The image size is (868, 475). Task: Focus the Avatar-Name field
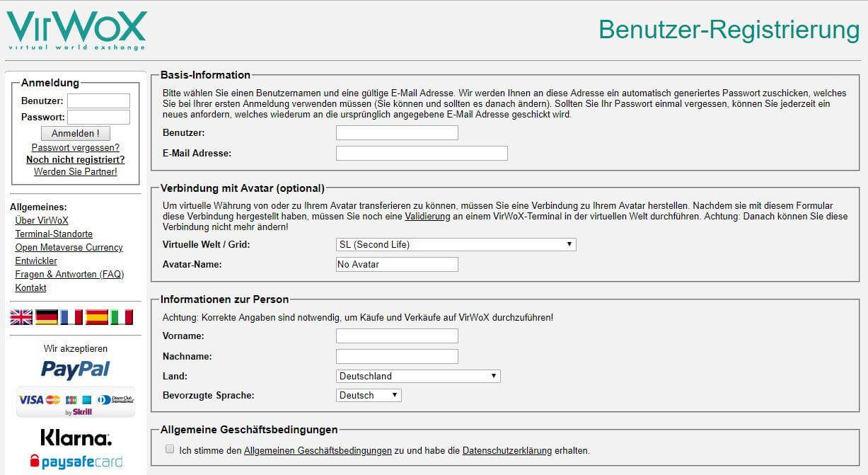pyautogui.click(x=397, y=264)
